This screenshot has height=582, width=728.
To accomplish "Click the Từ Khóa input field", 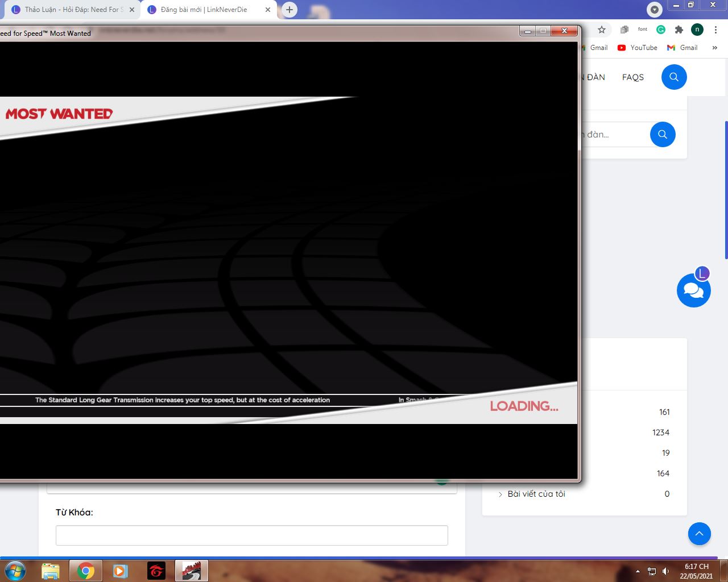I will [x=251, y=535].
